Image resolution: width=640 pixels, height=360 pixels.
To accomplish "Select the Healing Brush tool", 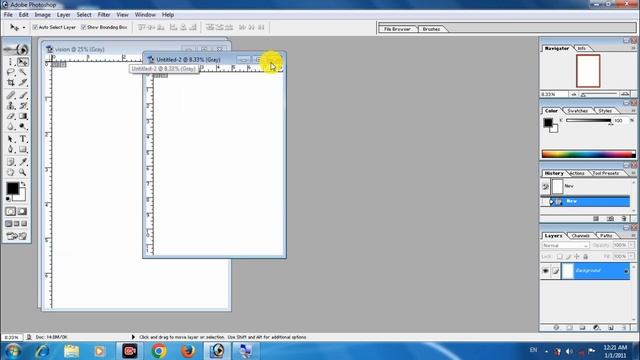I will click(11, 96).
